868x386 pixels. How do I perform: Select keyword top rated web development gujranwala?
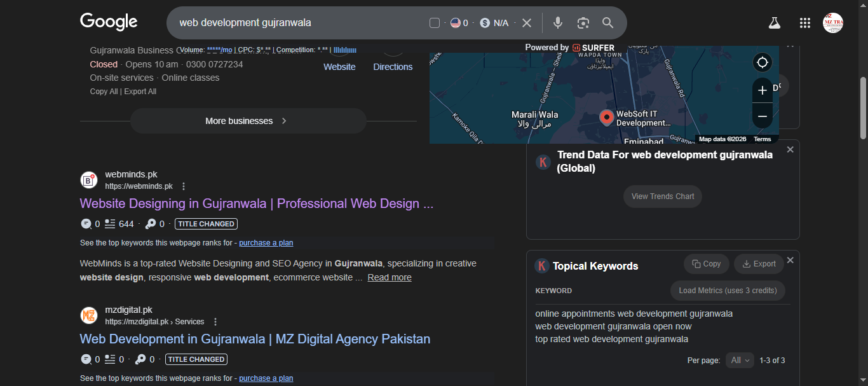point(611,339)
